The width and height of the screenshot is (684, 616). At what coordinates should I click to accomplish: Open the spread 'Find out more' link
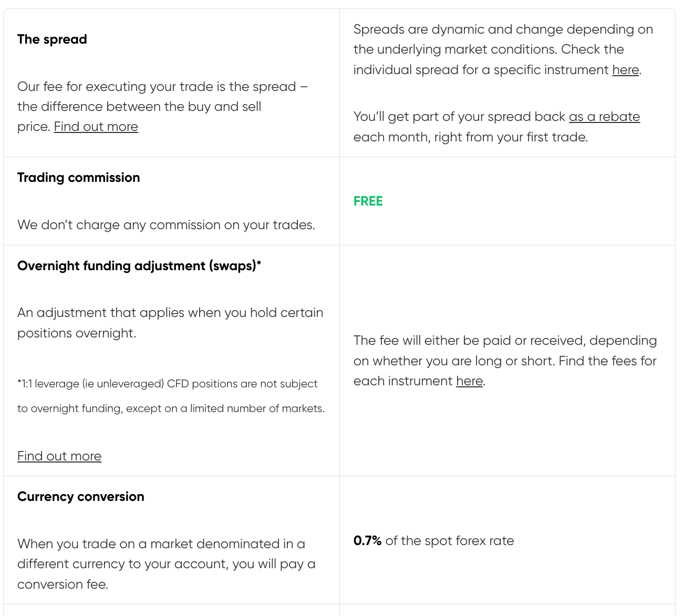tap(96, 127)
